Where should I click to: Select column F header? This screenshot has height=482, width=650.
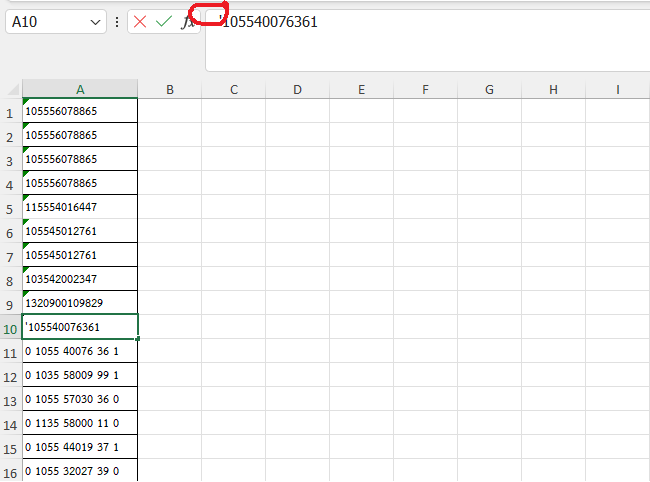[x=425, y=89]
